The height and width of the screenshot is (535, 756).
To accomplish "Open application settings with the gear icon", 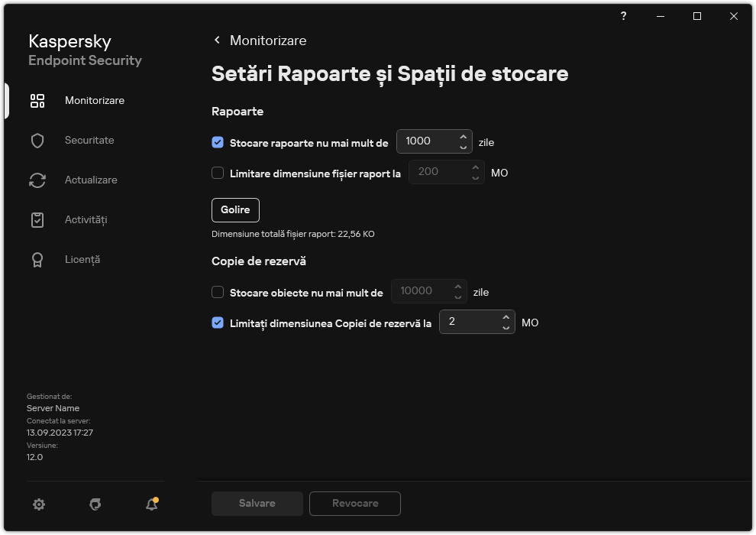I will tap(39, 504).
